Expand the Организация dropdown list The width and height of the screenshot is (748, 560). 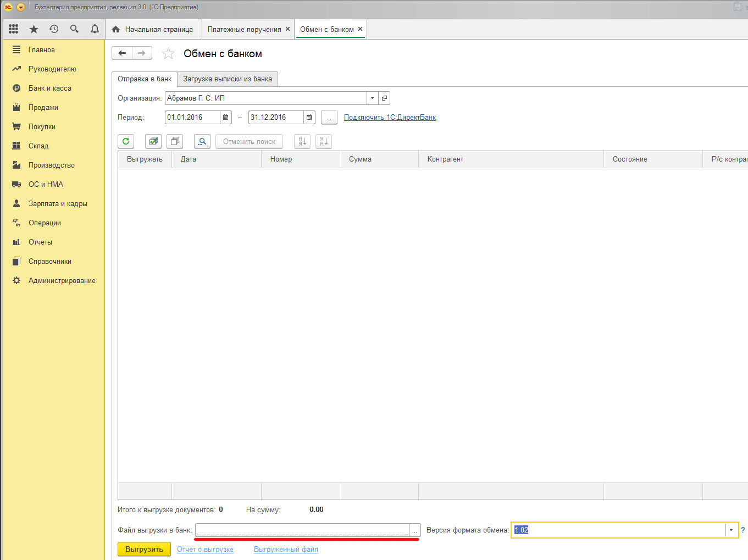373,98
